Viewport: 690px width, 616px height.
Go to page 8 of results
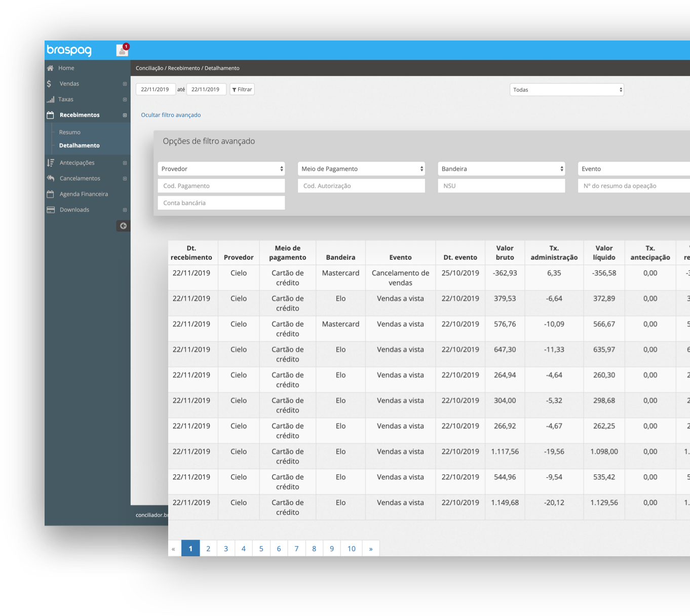pyautogui.click(x=314, y=548)
